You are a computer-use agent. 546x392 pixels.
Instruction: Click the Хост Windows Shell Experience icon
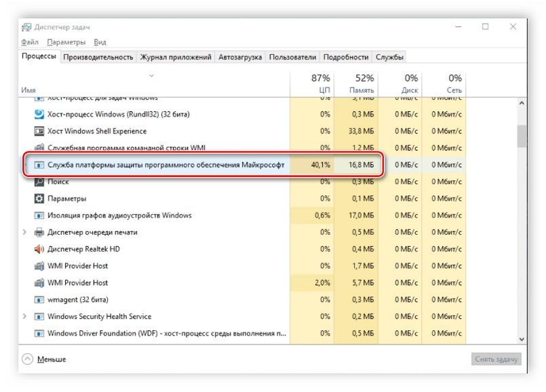[x=39, y=131]
